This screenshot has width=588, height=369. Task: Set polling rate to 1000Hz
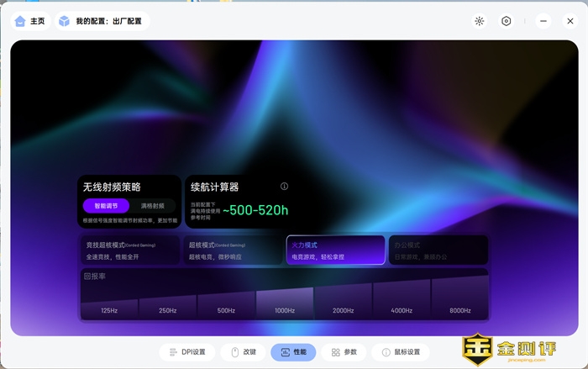tap(285, 304)
